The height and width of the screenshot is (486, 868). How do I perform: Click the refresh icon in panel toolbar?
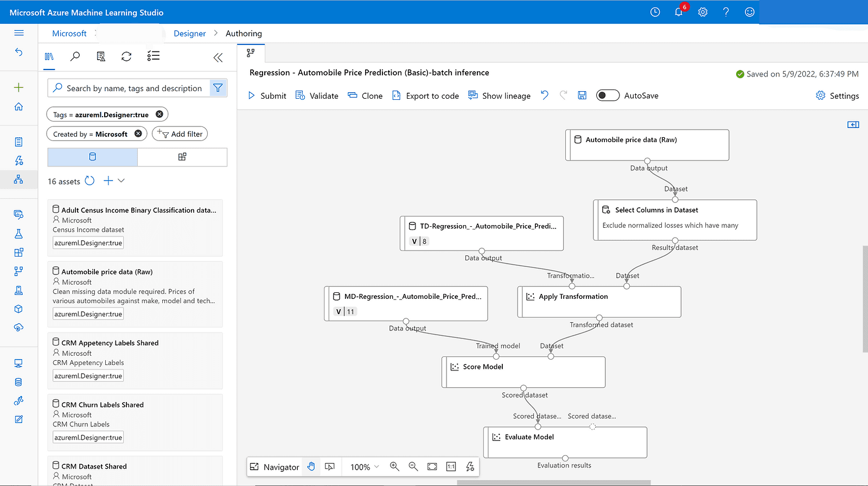click(126, 56)
